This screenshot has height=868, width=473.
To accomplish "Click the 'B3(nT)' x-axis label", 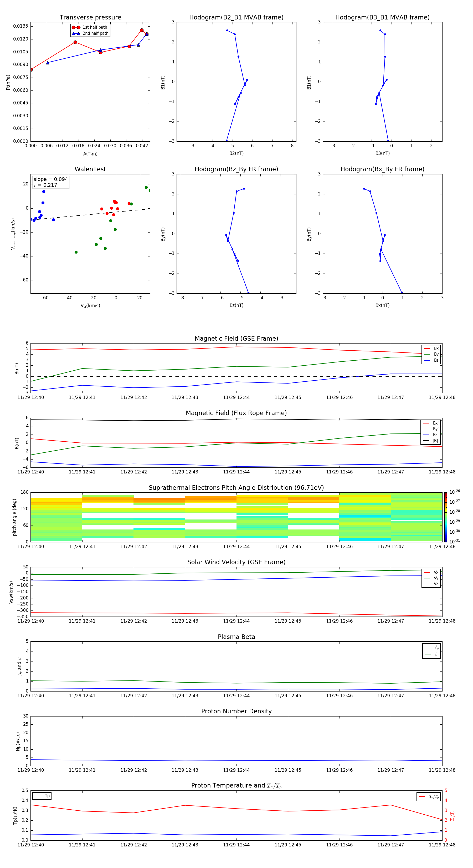I will click(x=382, y=153).
